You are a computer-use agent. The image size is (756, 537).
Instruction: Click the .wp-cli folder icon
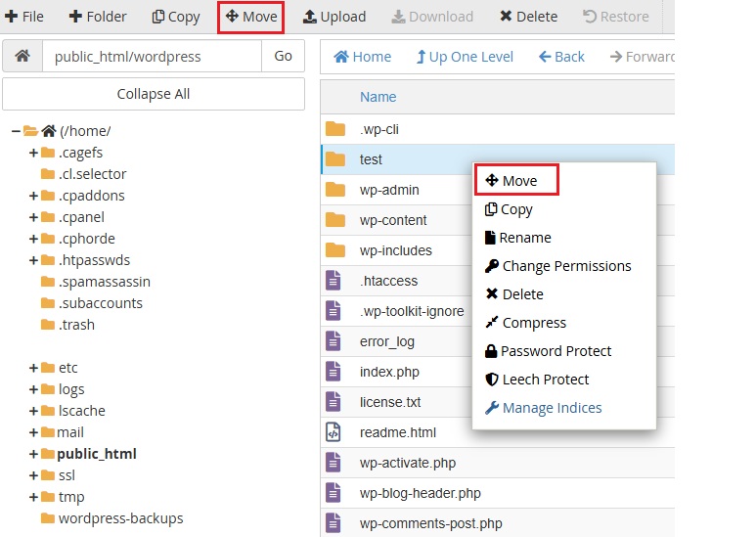335,129
